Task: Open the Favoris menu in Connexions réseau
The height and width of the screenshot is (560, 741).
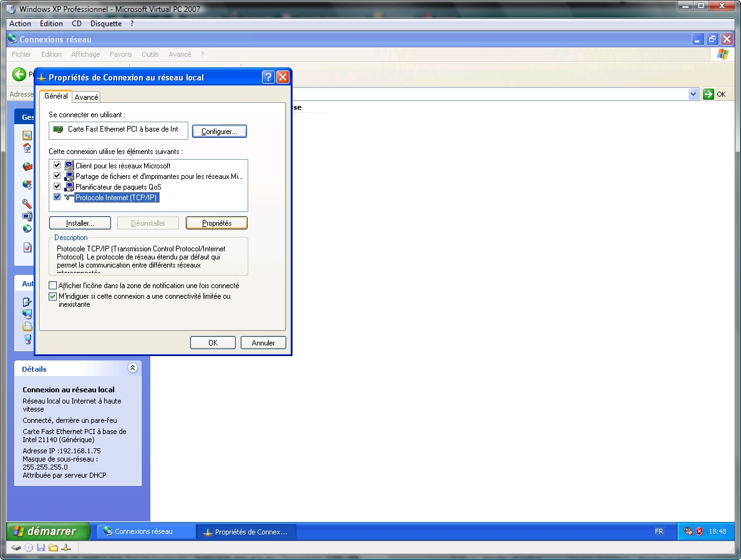Action: tap(121, 54)
